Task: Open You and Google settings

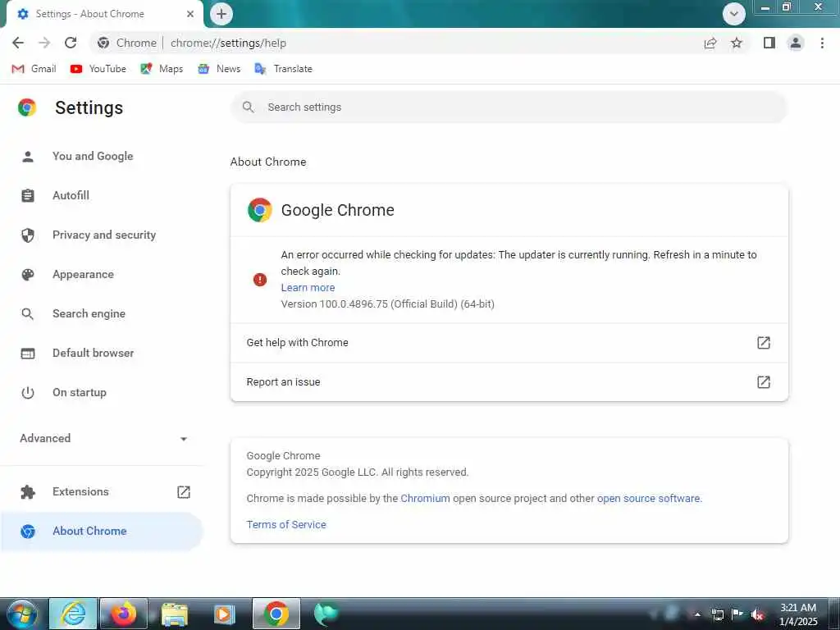Action: pos(102,157)
